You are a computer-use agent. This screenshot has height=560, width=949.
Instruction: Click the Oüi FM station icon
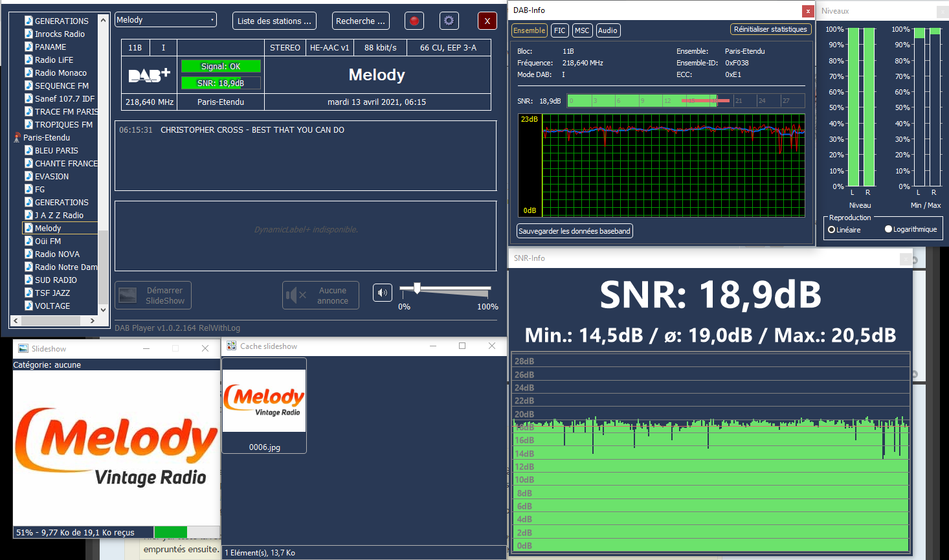click(28, 241)
